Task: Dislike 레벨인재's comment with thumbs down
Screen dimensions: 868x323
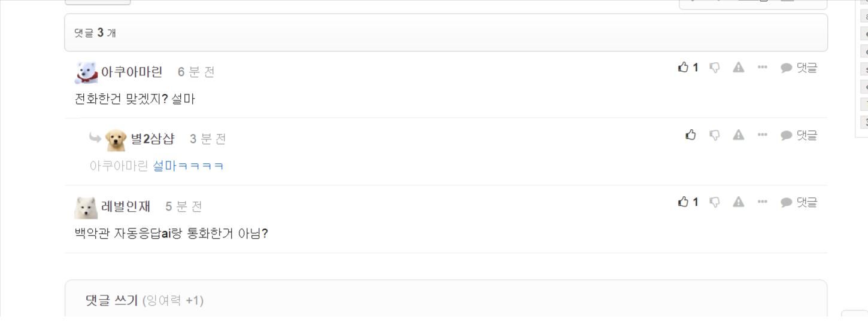Action: click(714, 202)
